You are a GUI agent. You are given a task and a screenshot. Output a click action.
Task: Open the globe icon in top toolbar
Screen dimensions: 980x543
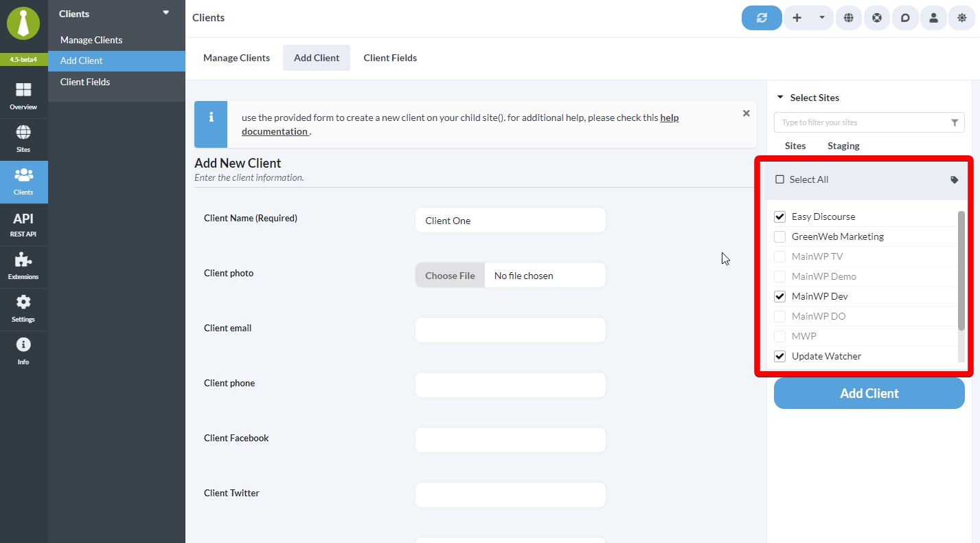[848, 18]
